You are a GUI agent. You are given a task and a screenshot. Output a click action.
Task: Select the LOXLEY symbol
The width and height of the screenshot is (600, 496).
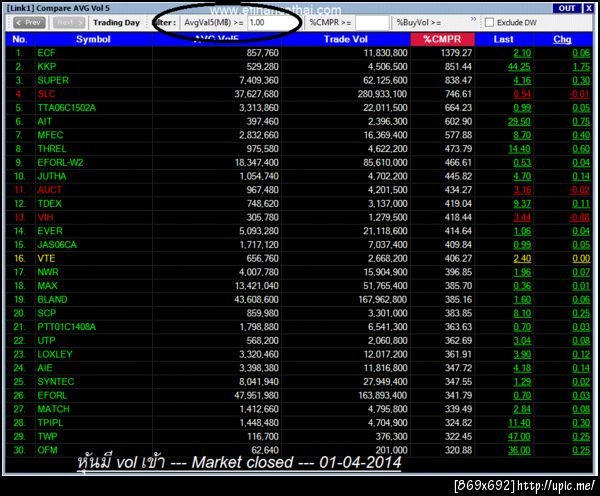pos(55,354)
